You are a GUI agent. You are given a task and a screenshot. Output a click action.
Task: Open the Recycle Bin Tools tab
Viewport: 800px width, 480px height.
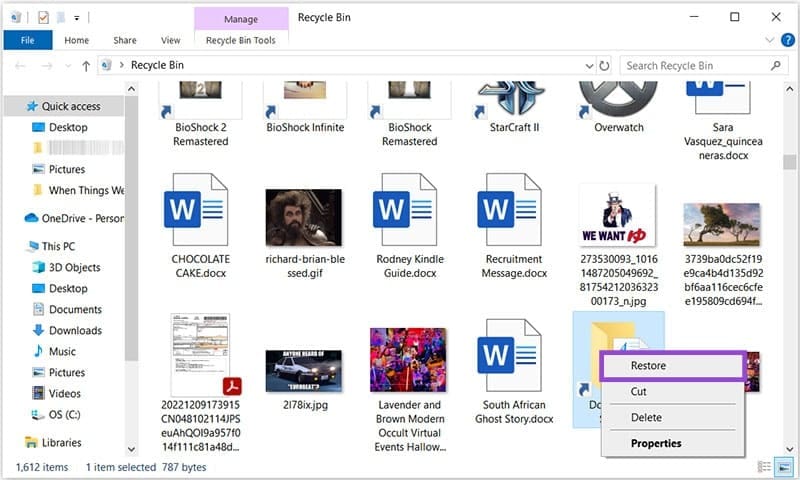[240, 40]
